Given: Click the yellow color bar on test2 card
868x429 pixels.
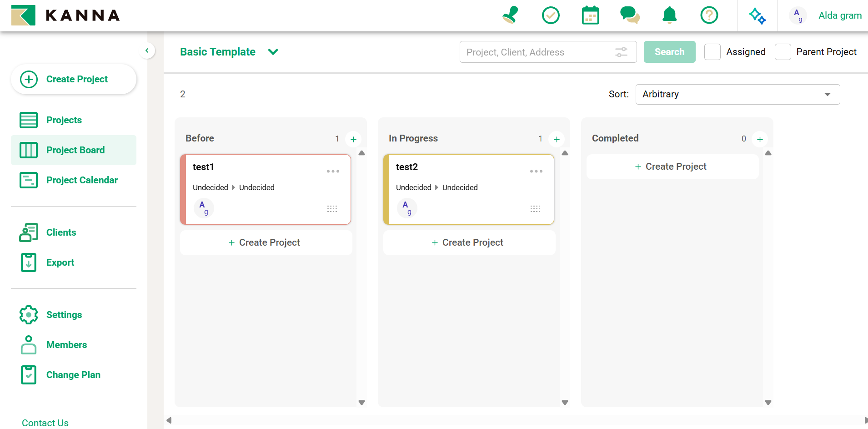Looking at the screenshot, I should (386, 189).
